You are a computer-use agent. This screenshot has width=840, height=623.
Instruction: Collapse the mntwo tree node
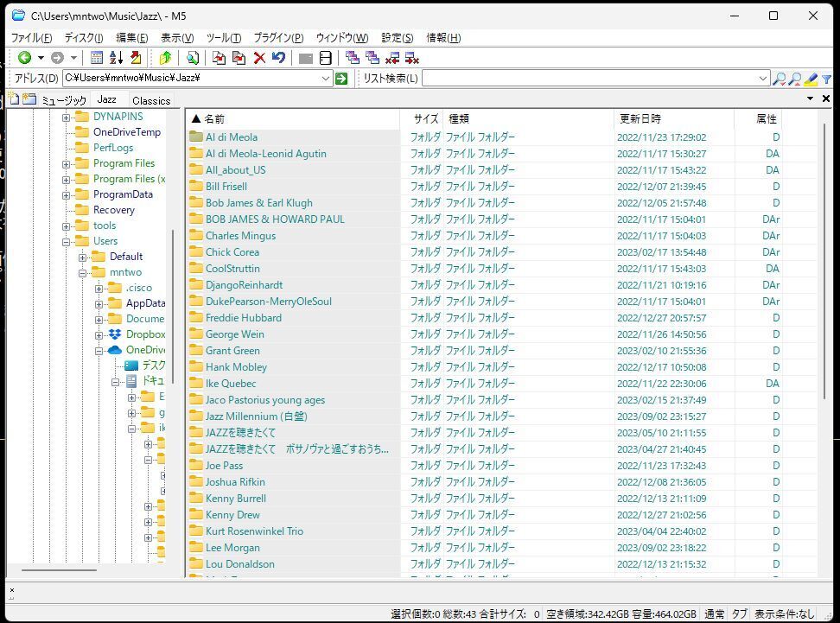tap(82, 273)
